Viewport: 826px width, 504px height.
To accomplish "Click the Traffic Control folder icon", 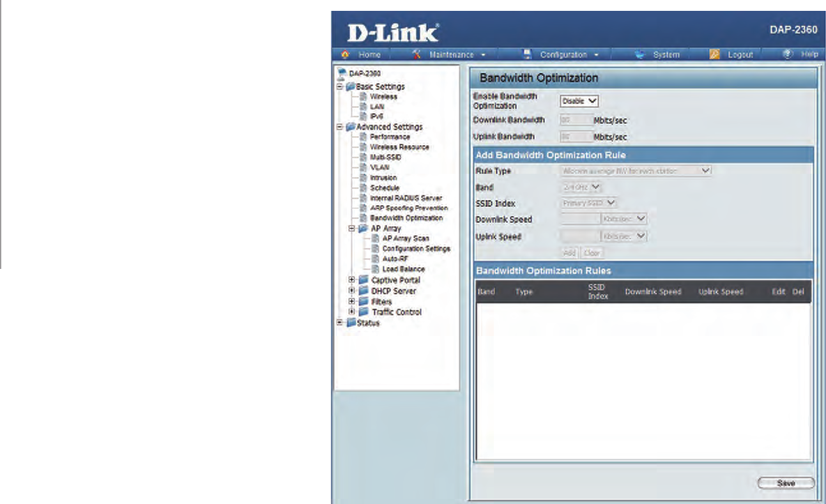I will coord(363,312).
